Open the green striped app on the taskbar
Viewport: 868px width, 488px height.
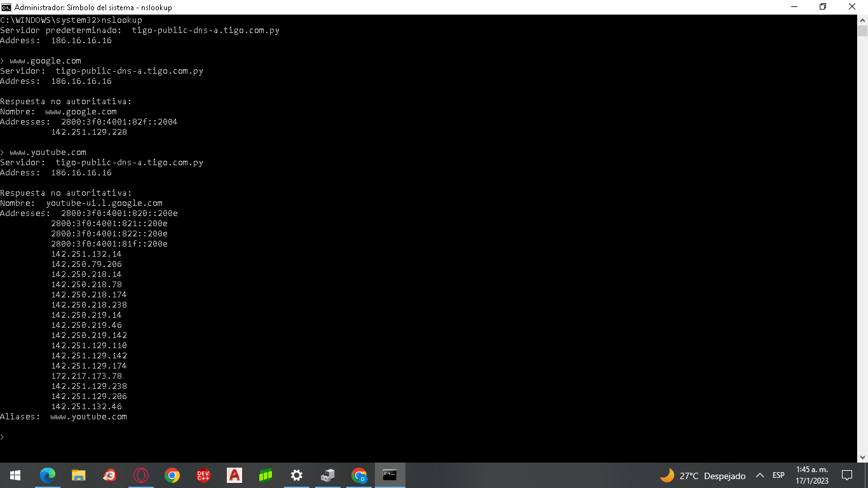click(x=266, y=475)
